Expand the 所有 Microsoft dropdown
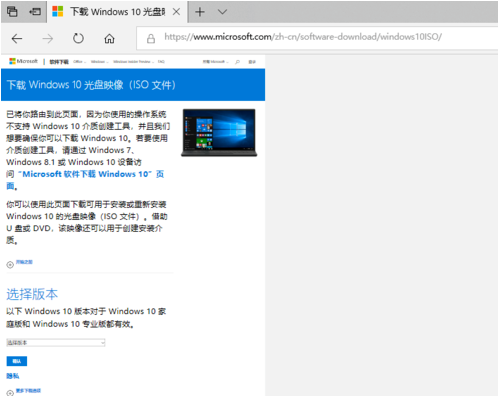The height and width of the screenshot is (396, 498). (x=215, y=62)
